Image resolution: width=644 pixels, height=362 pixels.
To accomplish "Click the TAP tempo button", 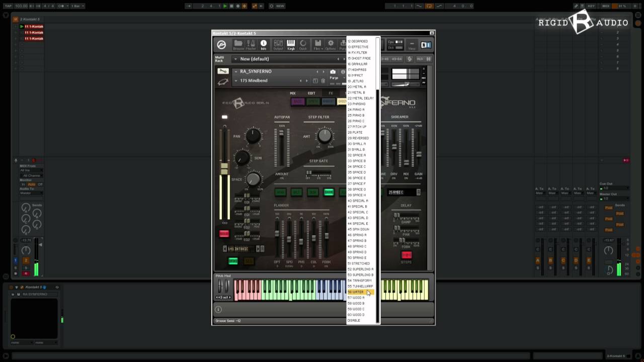I will pos(8,6).
